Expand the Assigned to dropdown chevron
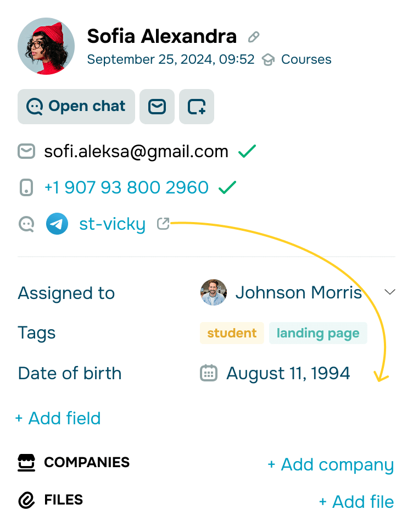This screenshot has width=413, height=532. click(390, 292)
